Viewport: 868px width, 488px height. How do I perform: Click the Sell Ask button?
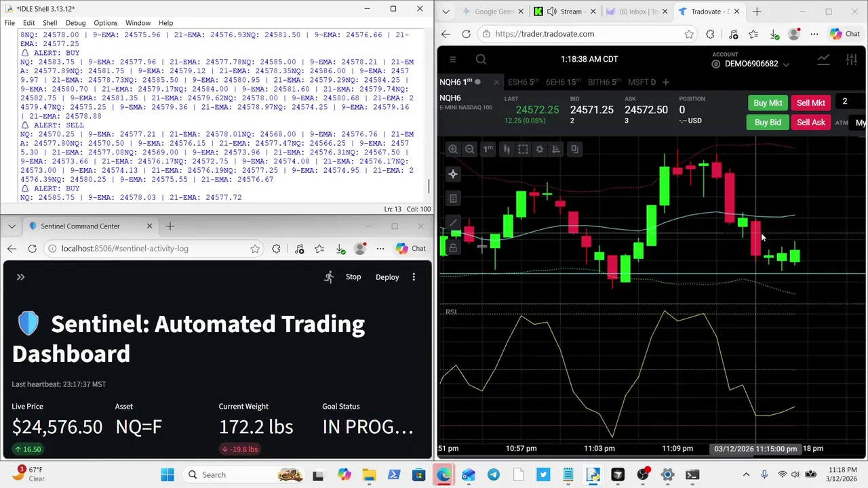811,123
